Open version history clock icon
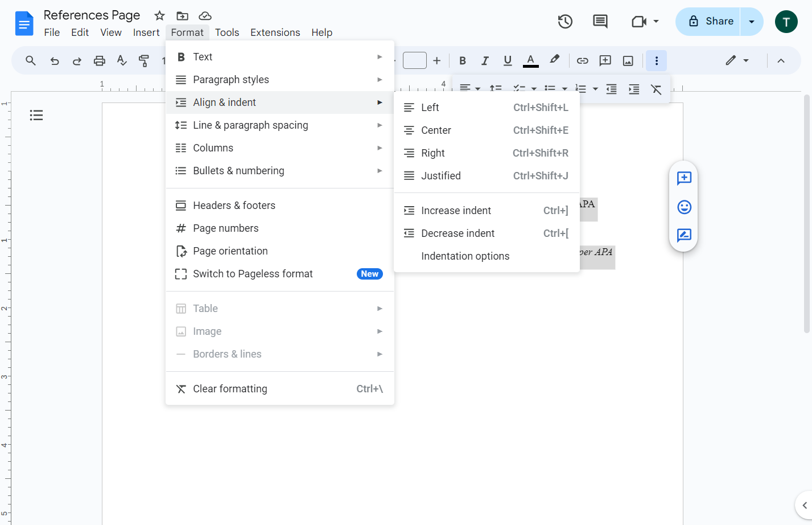812x525 pixels. 565,22
